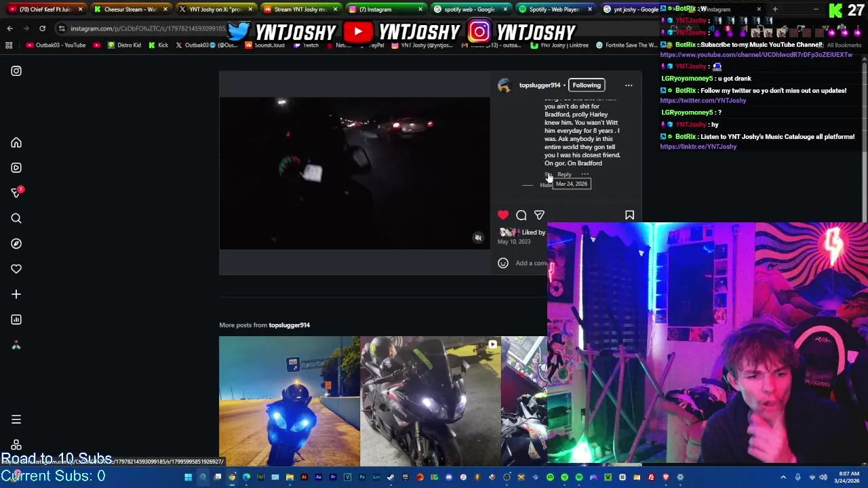Open volume control in system tray
The width and height of the screenshot is (868, 488).
[x=823, y=477]
